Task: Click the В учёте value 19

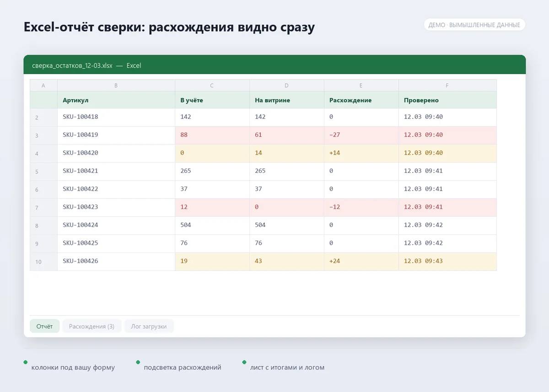Action: click(212, 262)
